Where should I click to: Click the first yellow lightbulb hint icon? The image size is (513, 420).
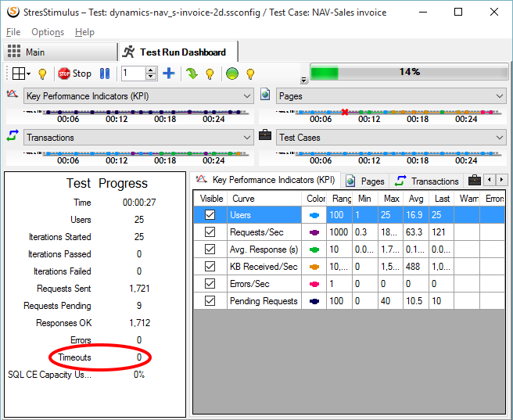coord(42,74)
